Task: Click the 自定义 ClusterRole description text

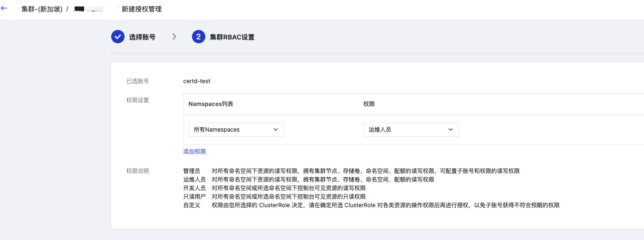Action: pos(385,205)
